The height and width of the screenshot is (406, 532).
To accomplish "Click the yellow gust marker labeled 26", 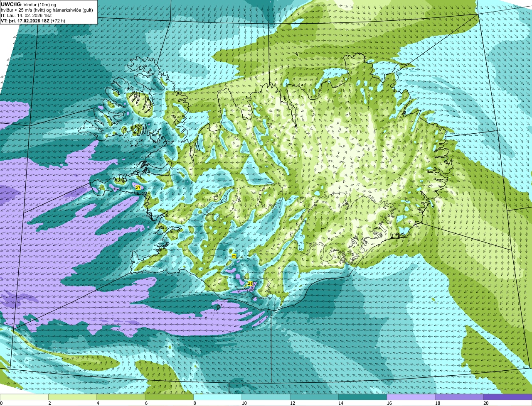I will click(250, 284).
